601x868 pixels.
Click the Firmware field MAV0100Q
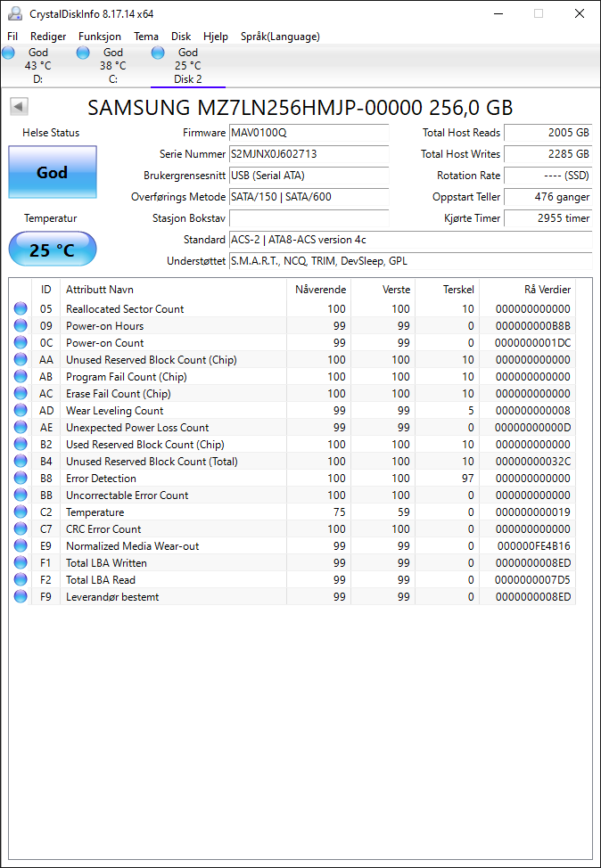click(309, 133)
